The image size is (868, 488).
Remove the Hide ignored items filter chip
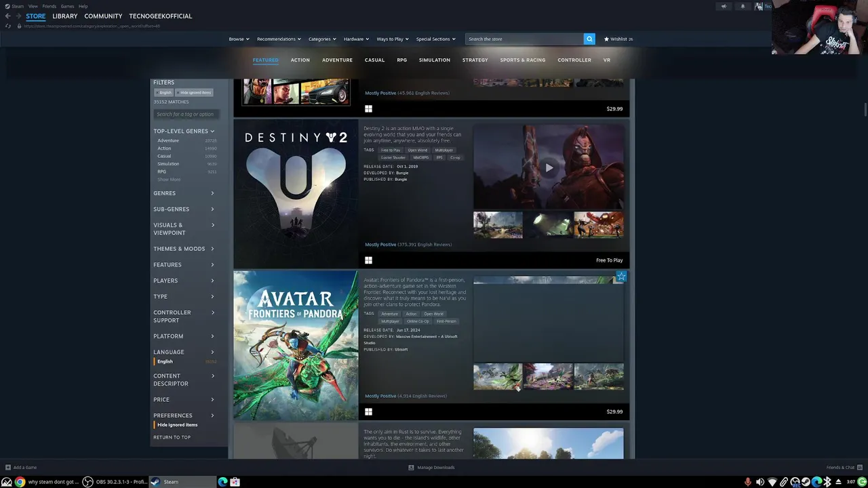pyautogui.click(x=195, y=92)
